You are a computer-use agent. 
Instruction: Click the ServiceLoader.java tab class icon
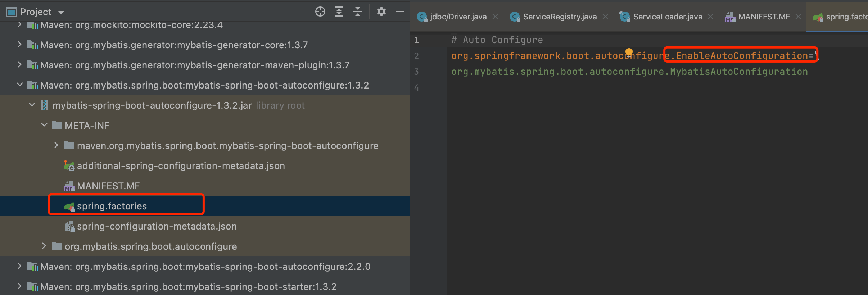[x=624, y=17]
